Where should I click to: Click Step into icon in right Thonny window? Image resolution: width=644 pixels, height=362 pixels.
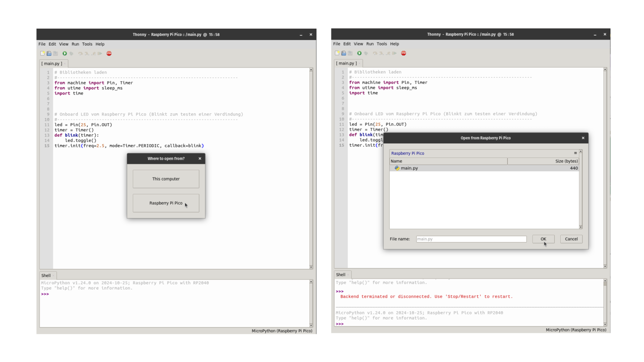(x=381, y=53)
